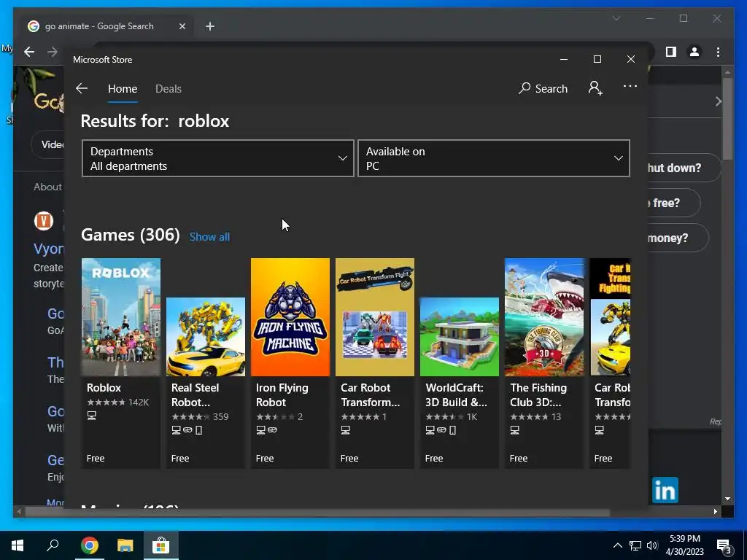Image resolution: width=747 pixels, height=560 pixels.
Task: Click Chrome tab search chevron
Action: [616, 18]
